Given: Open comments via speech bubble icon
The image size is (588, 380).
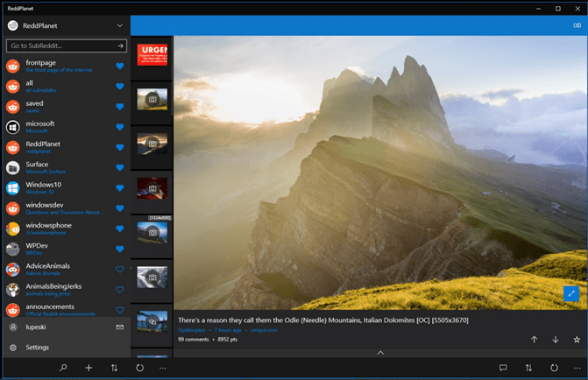Looking at the screenshot, I should (x=503, y=368).
